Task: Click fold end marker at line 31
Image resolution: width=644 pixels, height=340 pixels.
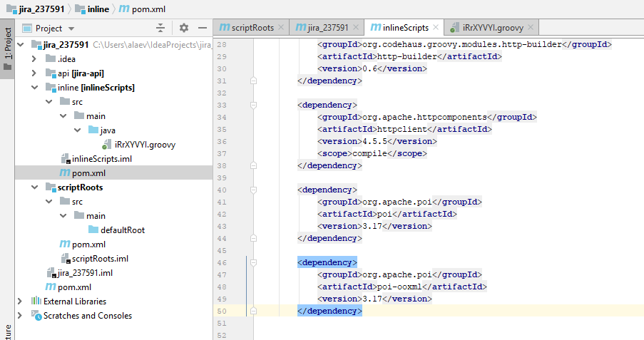Action: pos(253,81)
